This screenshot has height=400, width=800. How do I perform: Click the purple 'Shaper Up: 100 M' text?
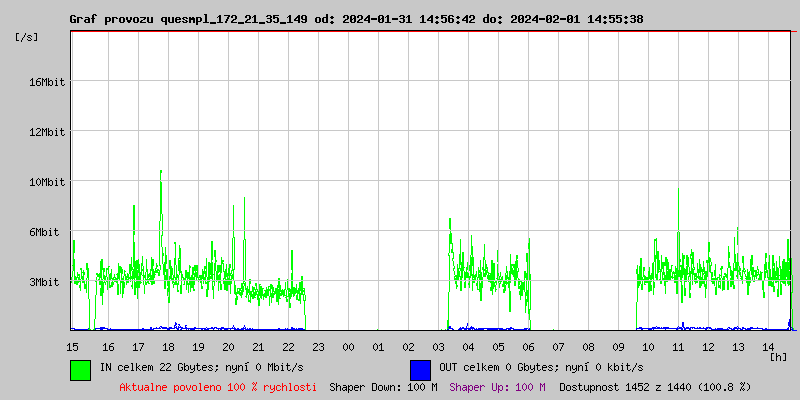click(x=497, y=387)
